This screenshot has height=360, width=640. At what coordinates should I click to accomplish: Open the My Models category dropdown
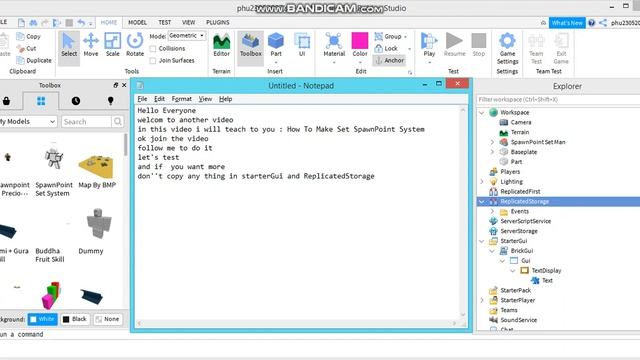point(28,121)
